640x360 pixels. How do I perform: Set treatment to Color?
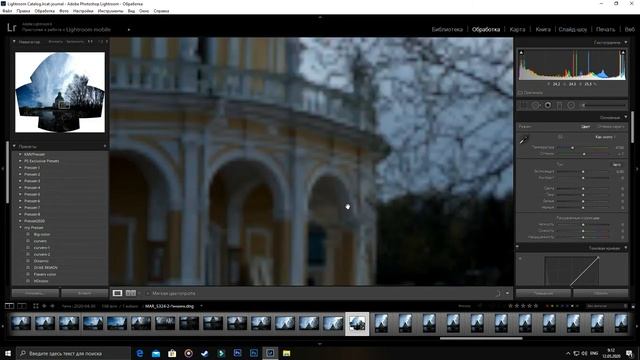tap(585, 127)
